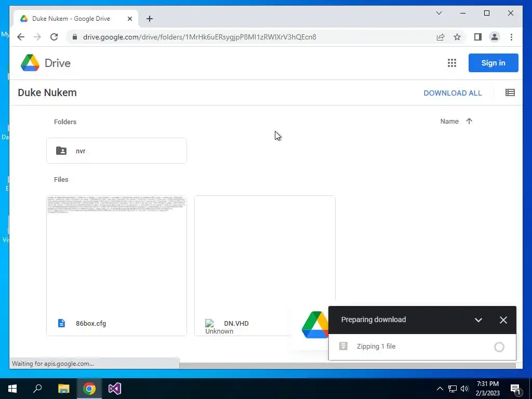
Task: Open the Google apps grid
Action: click(x=451, y=63)
